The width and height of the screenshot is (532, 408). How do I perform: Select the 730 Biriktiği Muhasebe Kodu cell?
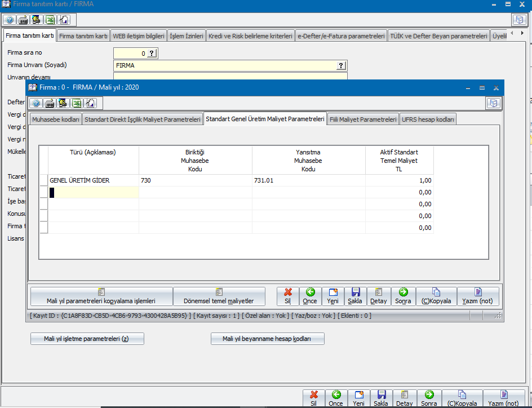click(196, 180)
